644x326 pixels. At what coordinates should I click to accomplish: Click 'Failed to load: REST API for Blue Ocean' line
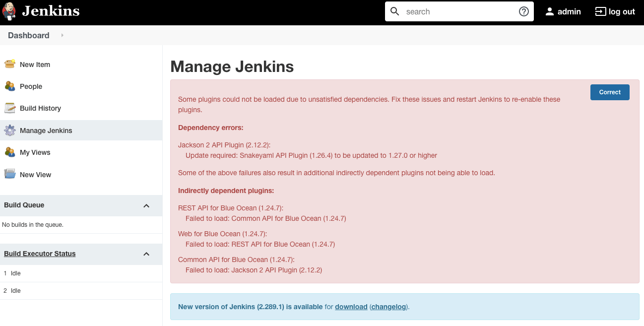[260, 244]
